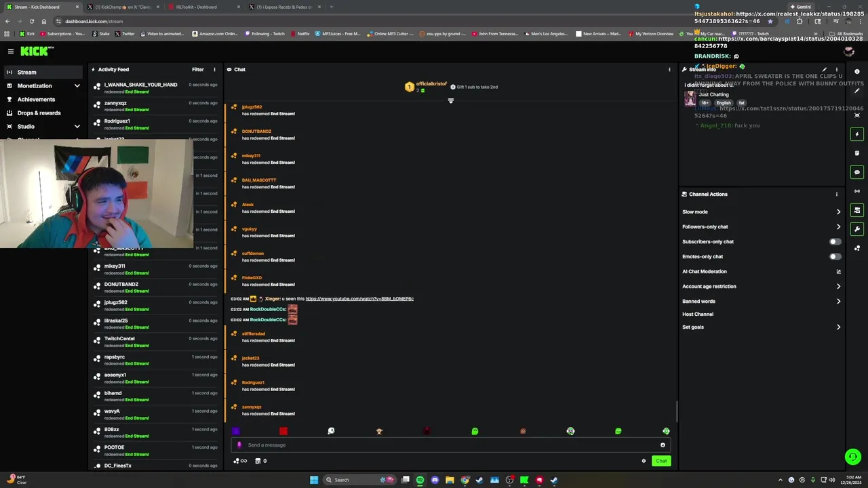Open Stream info three-dot menu
The width and height of the screenshot is (868, 488).
[837, 69]
